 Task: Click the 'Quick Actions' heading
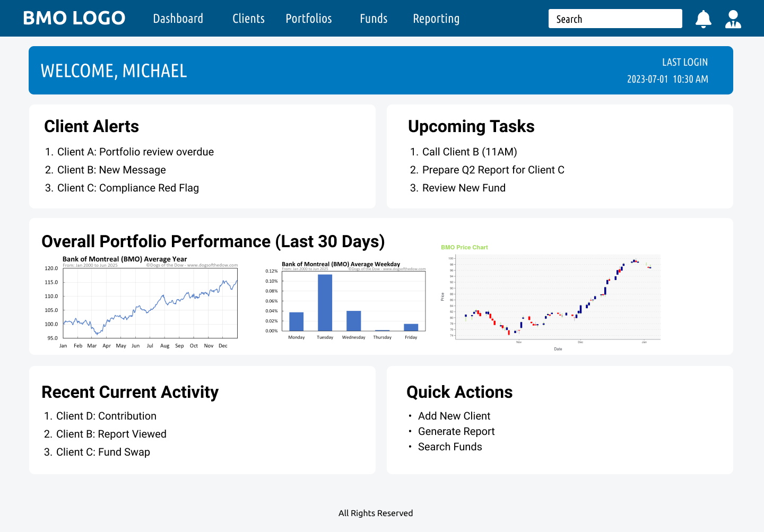[459, 392]
